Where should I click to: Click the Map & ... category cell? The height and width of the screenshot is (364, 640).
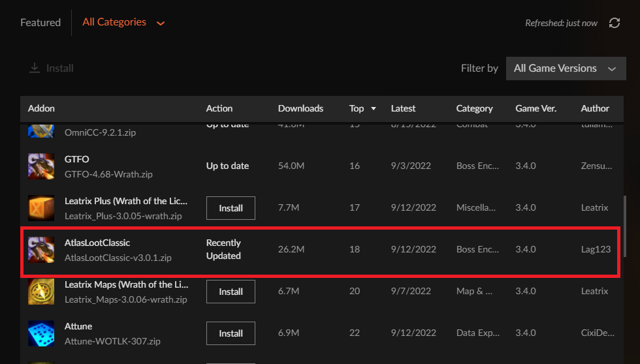474,292
